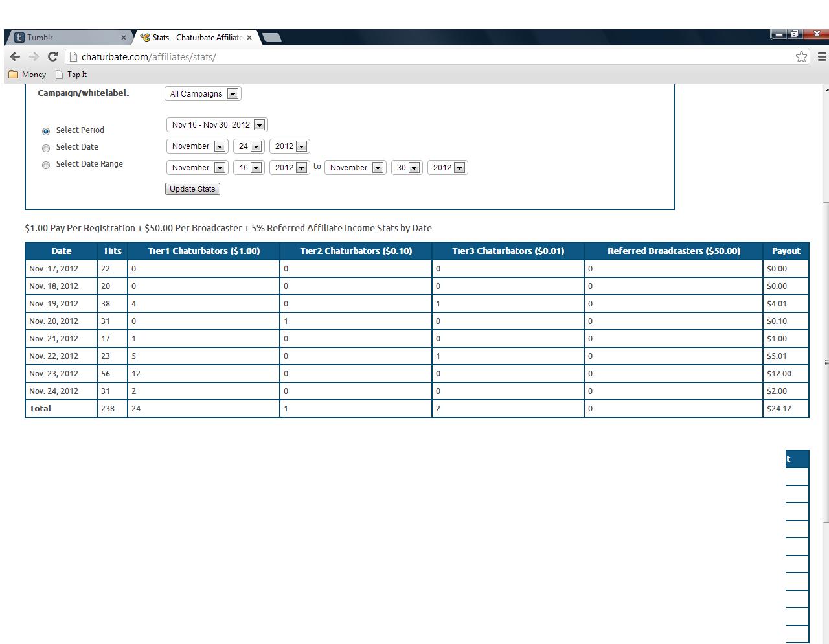Open the range start month November dropdown
The height and width of the screenshot is (644, 829).
pos(198,168)
